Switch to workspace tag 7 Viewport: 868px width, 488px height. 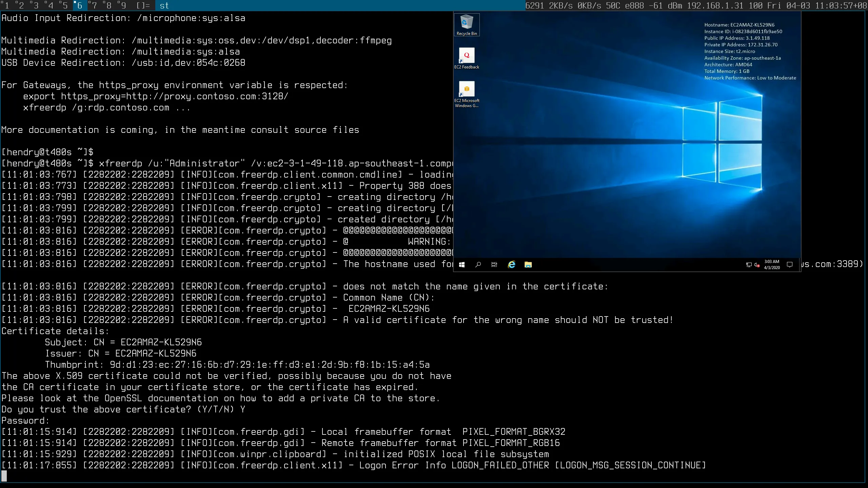(x=94, y=5)
